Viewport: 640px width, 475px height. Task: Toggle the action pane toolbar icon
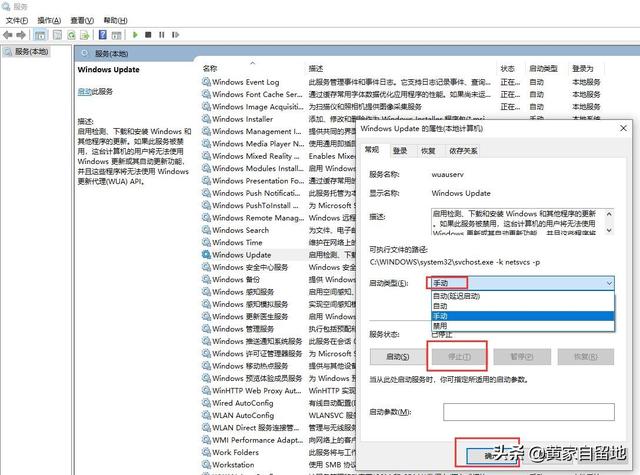pos(116,36)
